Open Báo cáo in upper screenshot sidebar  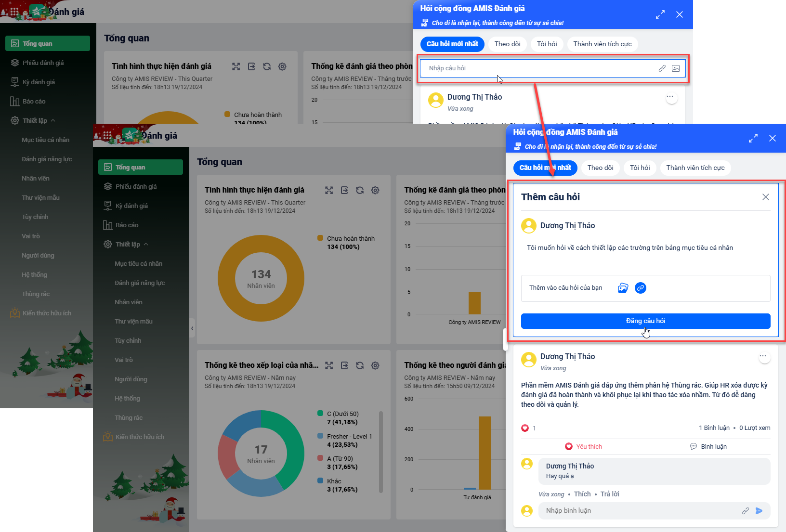pyautogui.click(x=48, y=101)
